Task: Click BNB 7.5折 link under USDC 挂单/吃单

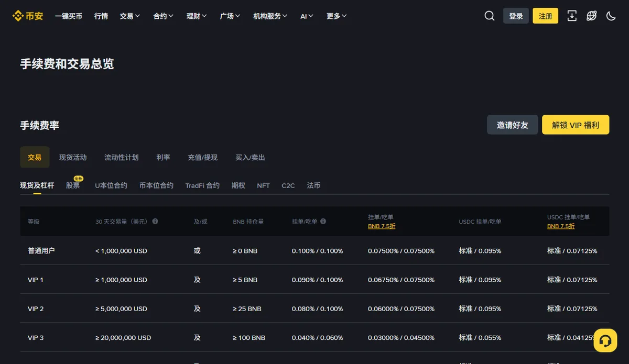Action: click(561, 226)
